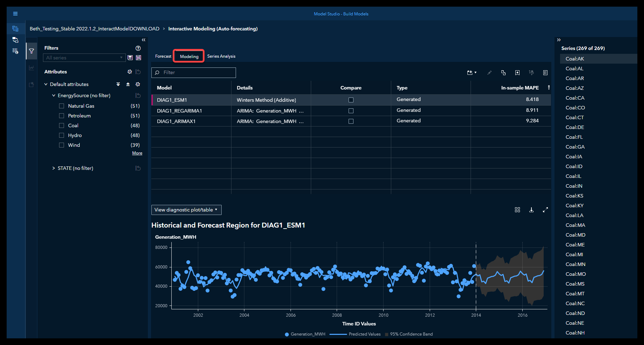Enable the Coal energy source checkbox
Screen dimensions: 644x345
(x=62, y=125)
